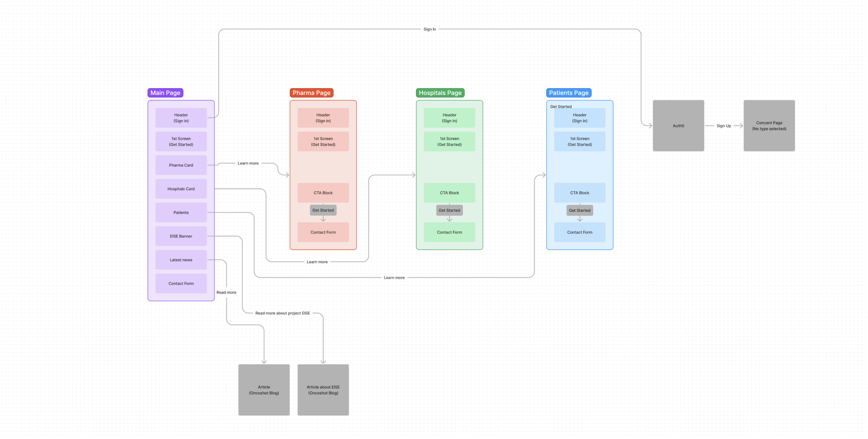Image resolution: width=868 pixels, height=439 pixels.
Task: Select Get Started button in Patients Page
Action: coord(580,210)
